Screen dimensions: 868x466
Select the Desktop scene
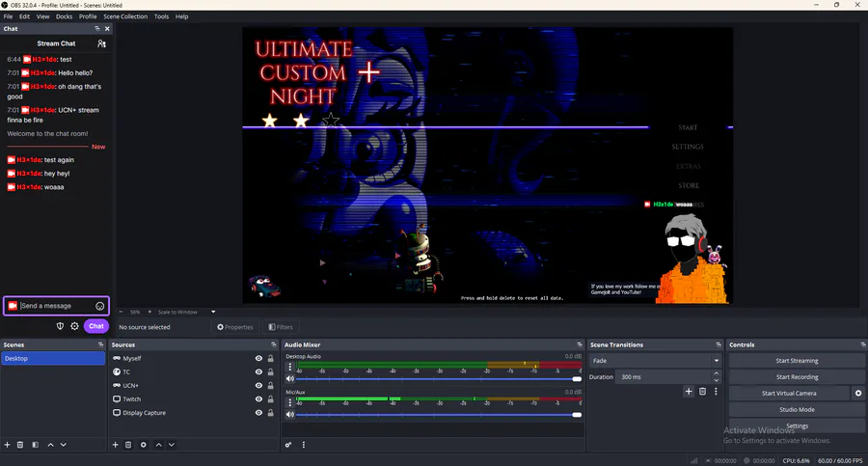click(53, 359)
